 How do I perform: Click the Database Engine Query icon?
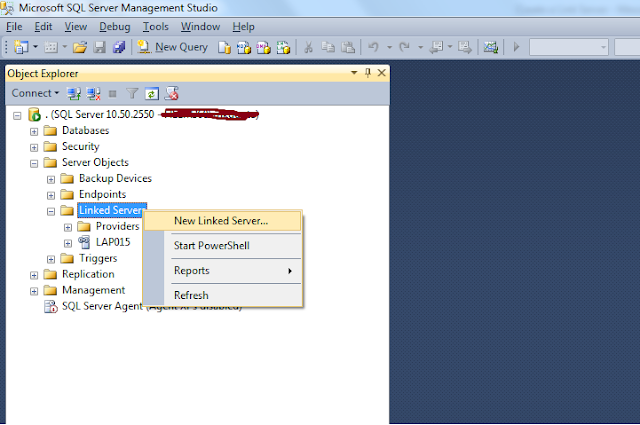click(x=224, y=48)
